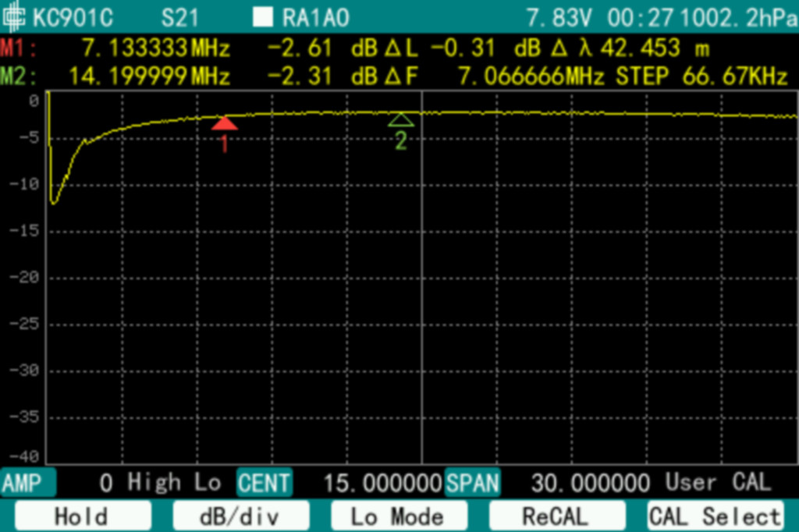Select the AMP parameter label
This screenshot has height=532, width=799.
(x=21, y=483)
